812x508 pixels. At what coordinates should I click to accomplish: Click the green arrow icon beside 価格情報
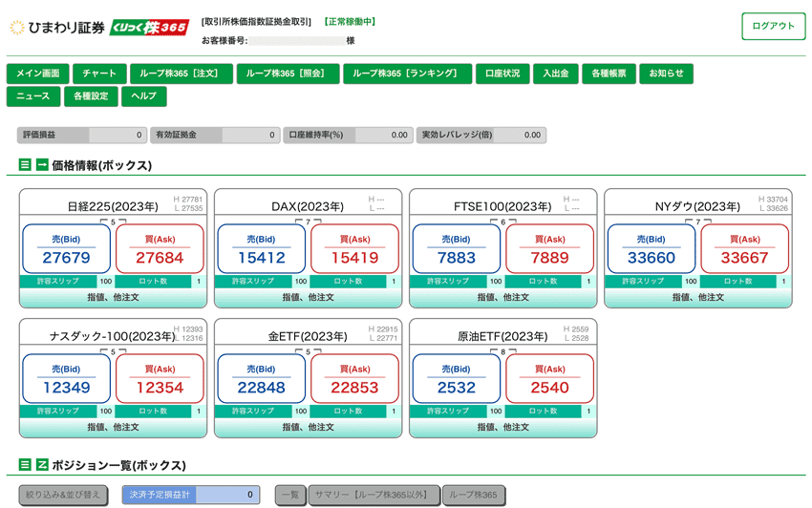(x=42, y=165)
